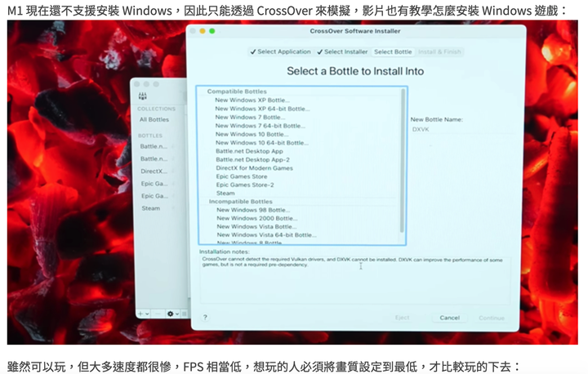Open the plus add-bottle dropdown in bottles window
The image size is (588, 374).
point(143,314)
